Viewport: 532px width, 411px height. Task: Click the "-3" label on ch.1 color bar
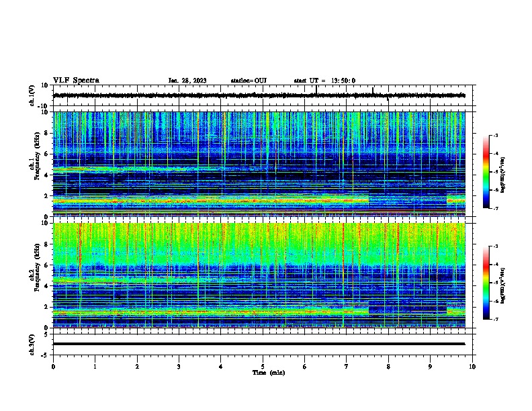click(x=495, y=135)
